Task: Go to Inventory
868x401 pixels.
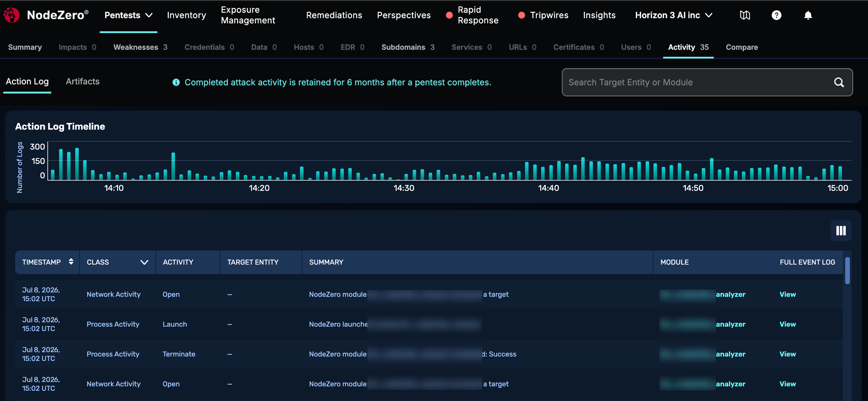Action: 186,15
